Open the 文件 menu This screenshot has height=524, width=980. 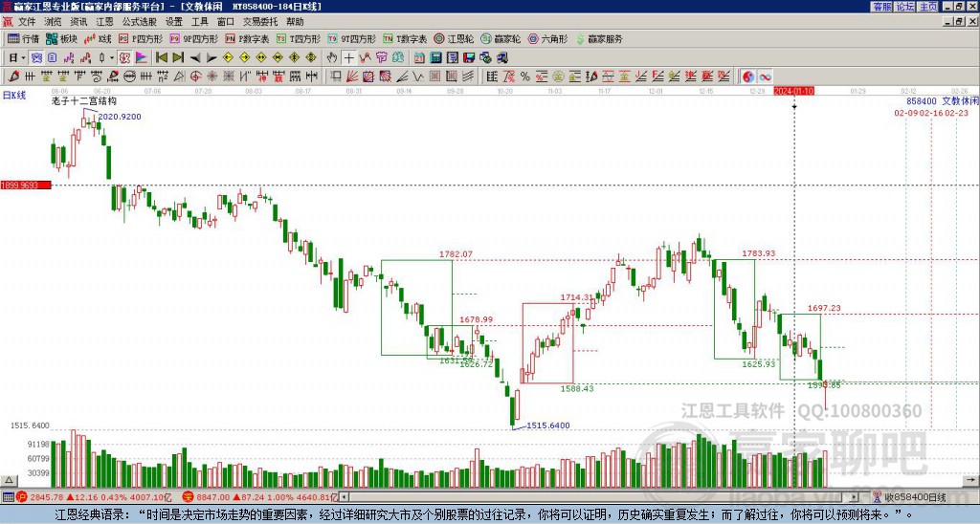[27, 22]
